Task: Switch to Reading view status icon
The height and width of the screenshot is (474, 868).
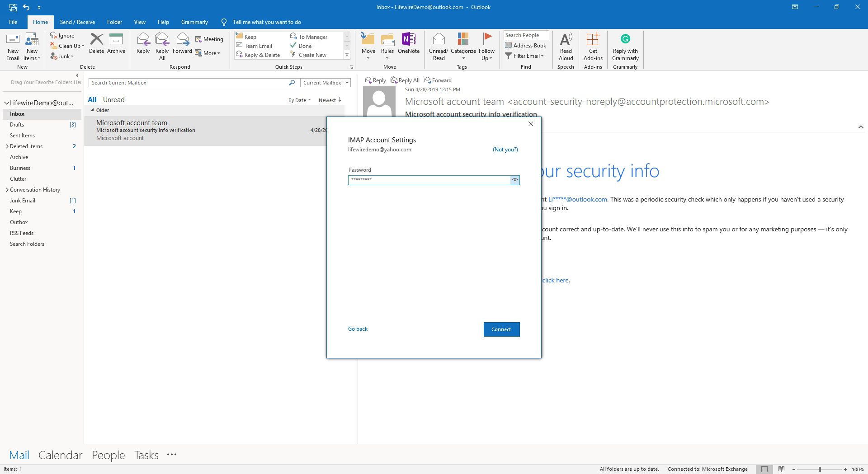Action: click(x=781, y=469)
